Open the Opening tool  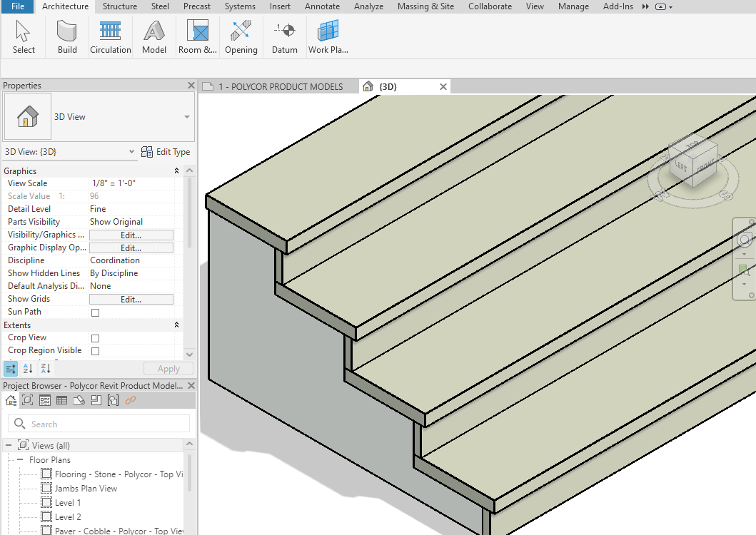(x=241, y=36)
